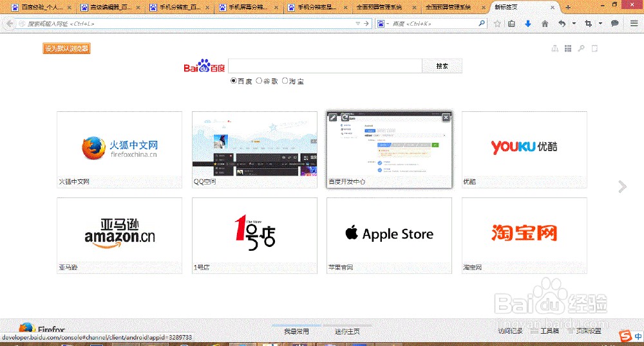Open the QQ空间 tile

pyautogui.click(x=254, y=150)
